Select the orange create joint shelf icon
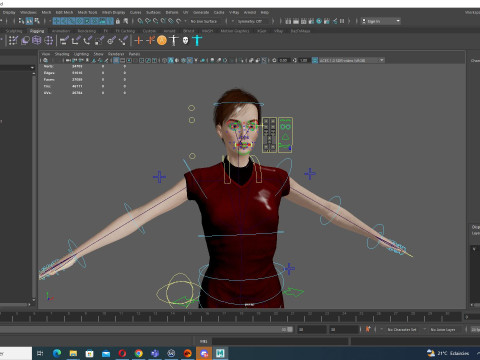 pos(138,41)
